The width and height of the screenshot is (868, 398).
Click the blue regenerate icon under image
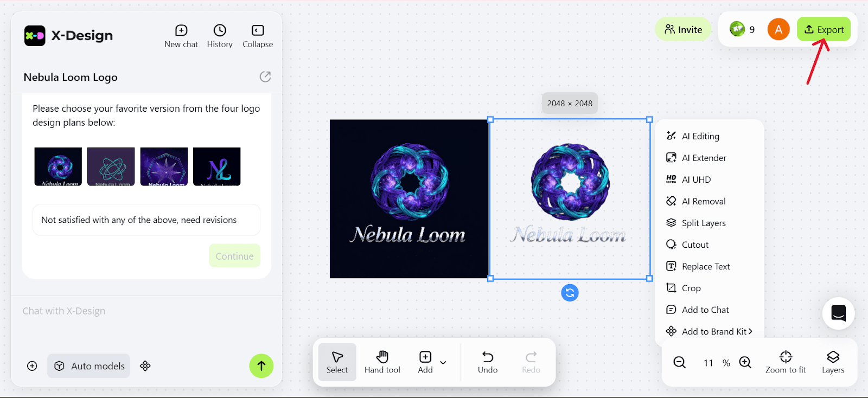coord(570,293)
